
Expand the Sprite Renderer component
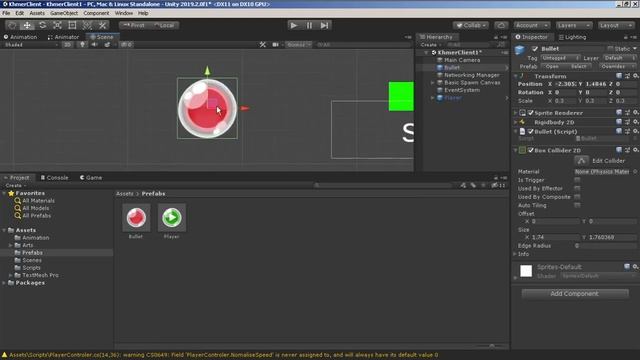click(516, 113)
